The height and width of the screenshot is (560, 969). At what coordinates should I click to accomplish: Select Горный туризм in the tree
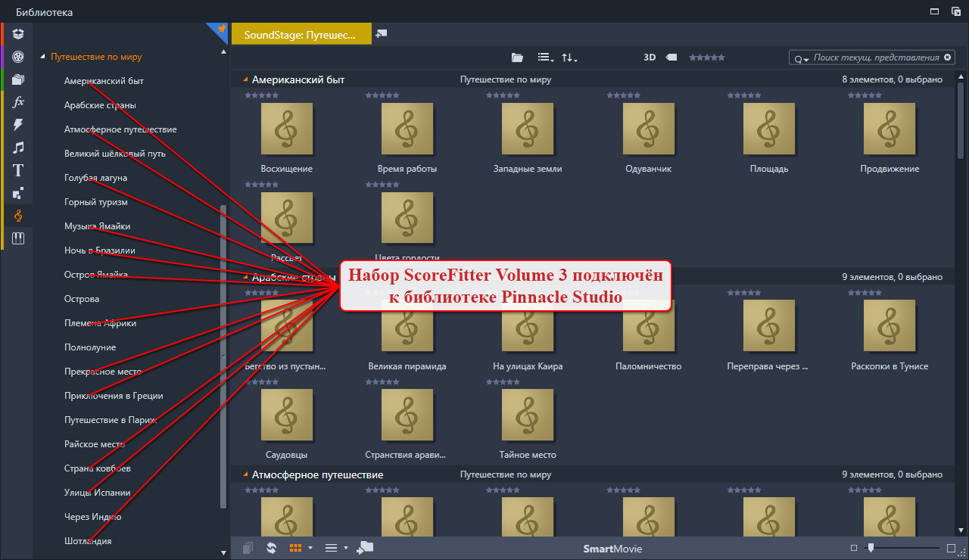click(95, 202)
